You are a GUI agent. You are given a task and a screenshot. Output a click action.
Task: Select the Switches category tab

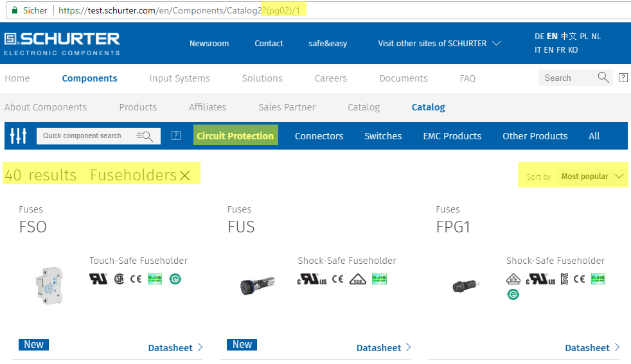click(x=383, y=136)
